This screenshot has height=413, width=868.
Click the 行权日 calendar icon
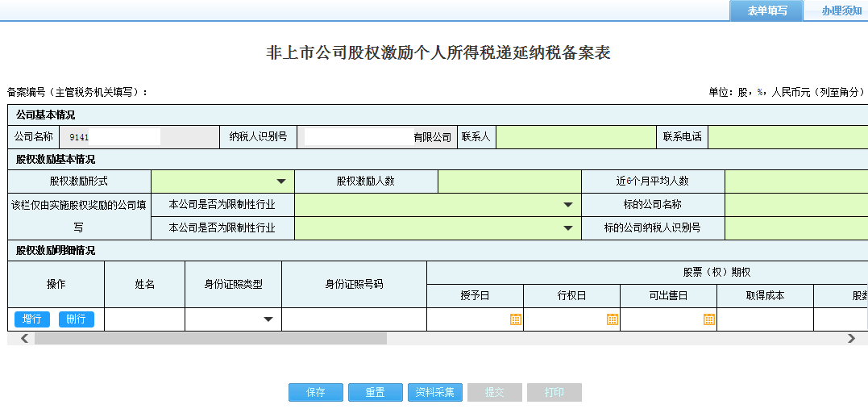coord(612,319)
